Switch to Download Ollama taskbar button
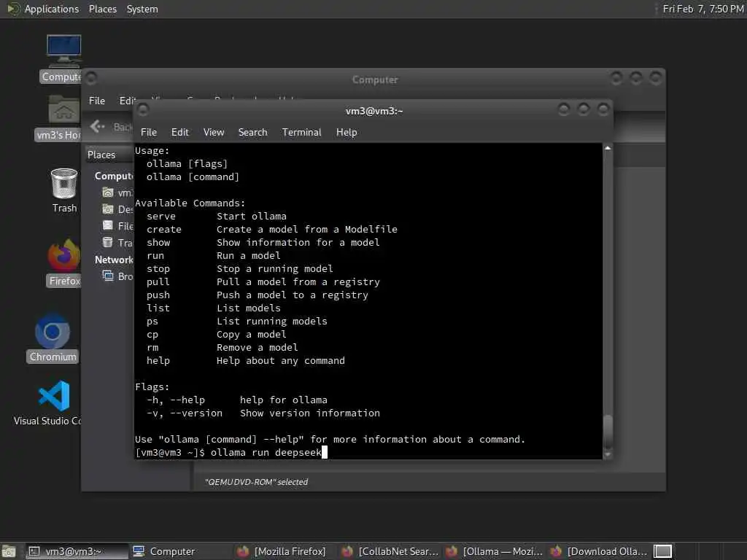This screenshot has width=747, height=560. [x=599, y=551]
